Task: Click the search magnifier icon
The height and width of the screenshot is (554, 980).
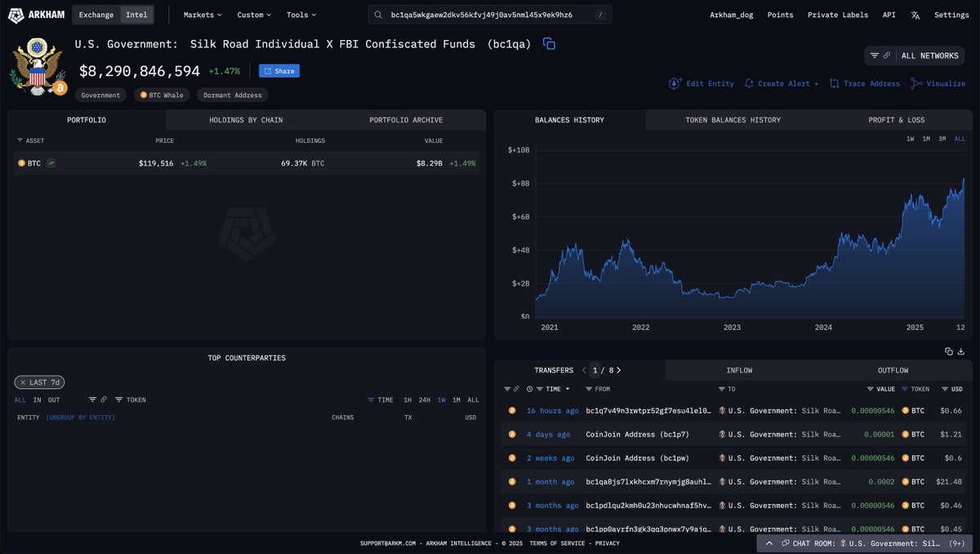Action: coord(380,15)
